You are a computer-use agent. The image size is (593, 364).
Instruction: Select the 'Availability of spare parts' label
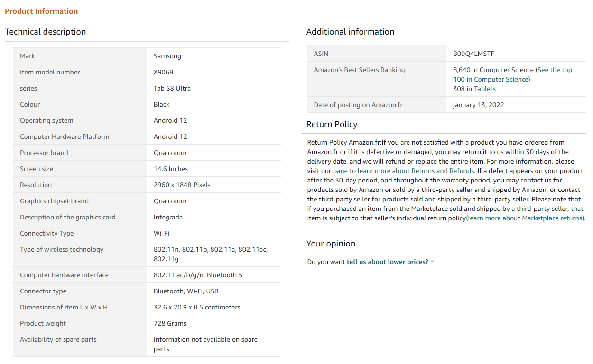point(58,339)
